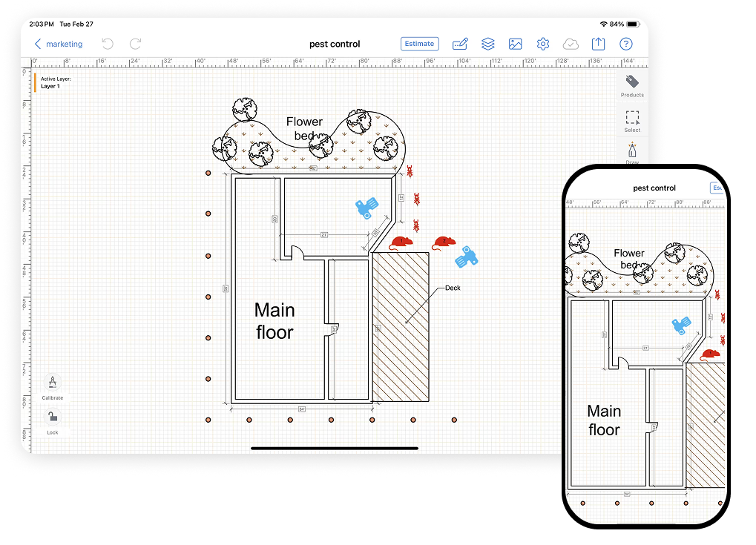756x545 pixels.
Task: Select the door swing in the upper room
Action: 298,253
